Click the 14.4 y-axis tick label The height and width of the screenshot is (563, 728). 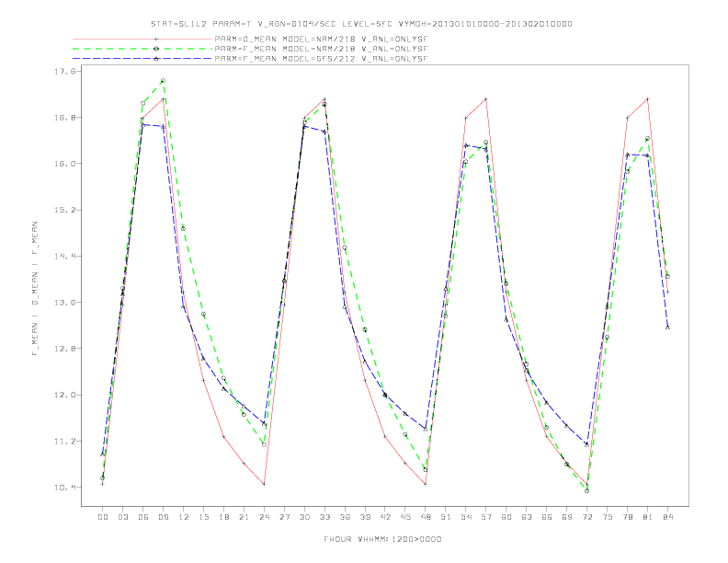click(x=64, y=256)
